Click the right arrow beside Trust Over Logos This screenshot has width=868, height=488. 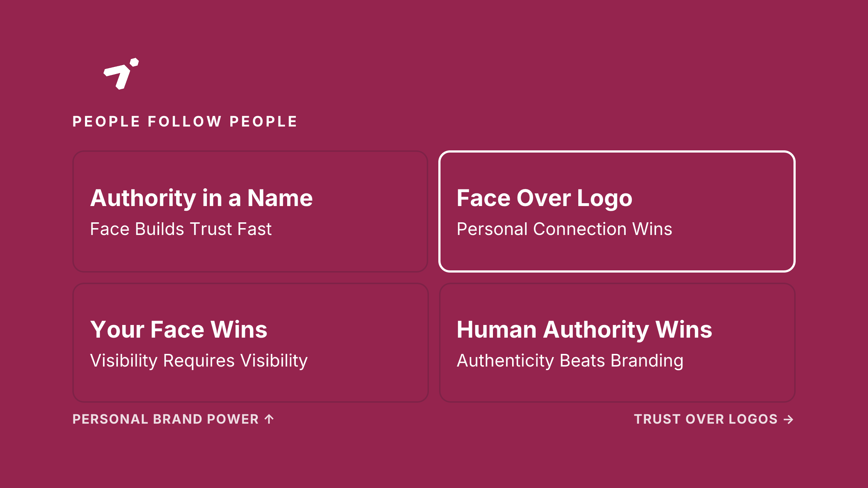click(x=788, y=419)
